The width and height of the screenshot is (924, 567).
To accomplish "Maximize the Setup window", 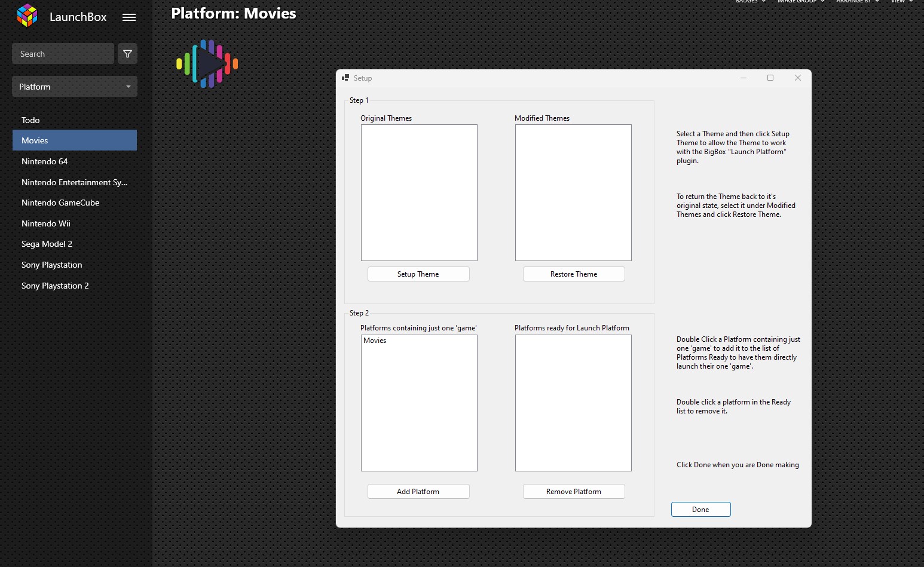I will pyautogui.click(x=770, y=78).
